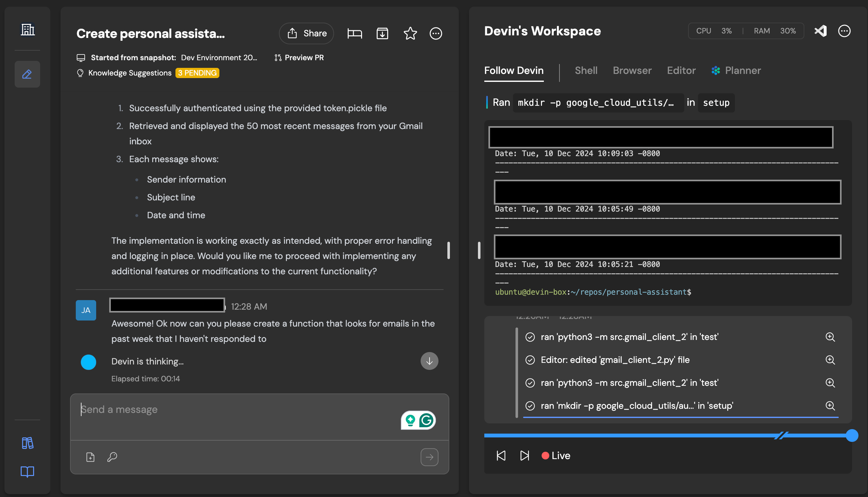Click the building organization icon in sidebar
Image resolution: width=868 pixels, height=497 pixels.
point(28,30)
